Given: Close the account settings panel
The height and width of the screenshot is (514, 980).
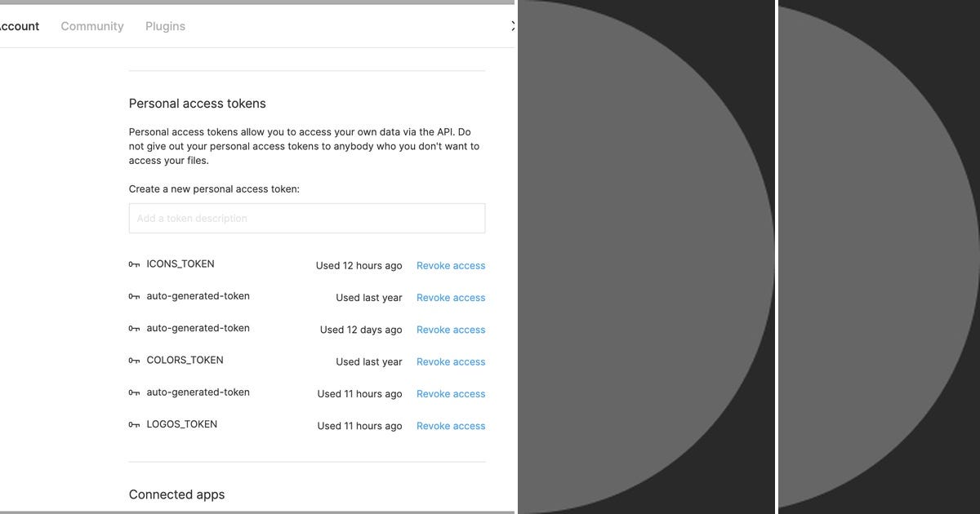Looking at the screenshot, I should point(513,25).
